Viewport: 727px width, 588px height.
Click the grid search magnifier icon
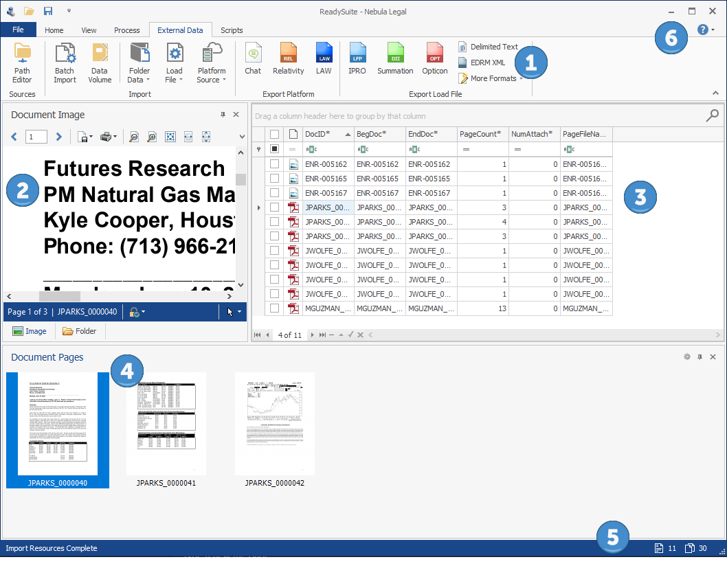tap(712, 115)
